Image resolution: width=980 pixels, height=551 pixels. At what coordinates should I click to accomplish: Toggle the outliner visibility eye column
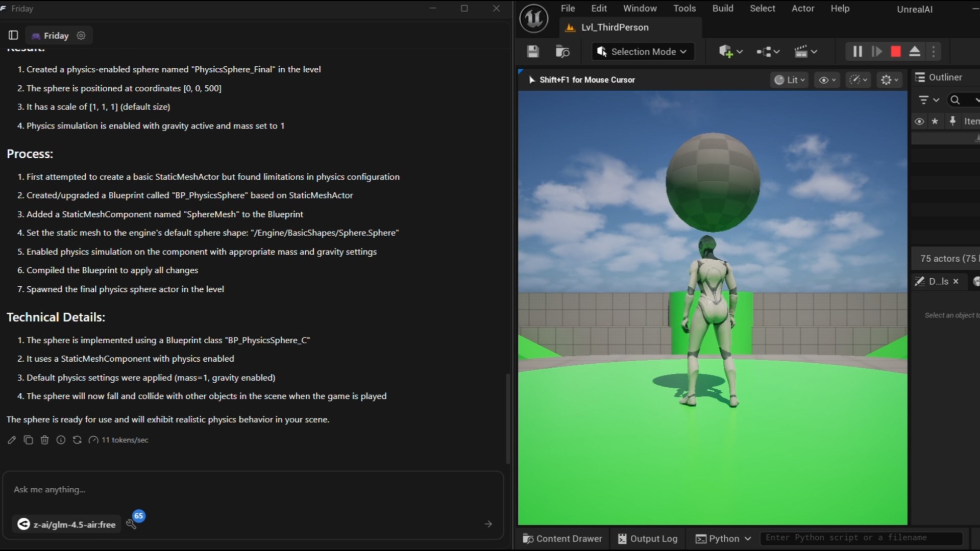[x=919, y=121]
